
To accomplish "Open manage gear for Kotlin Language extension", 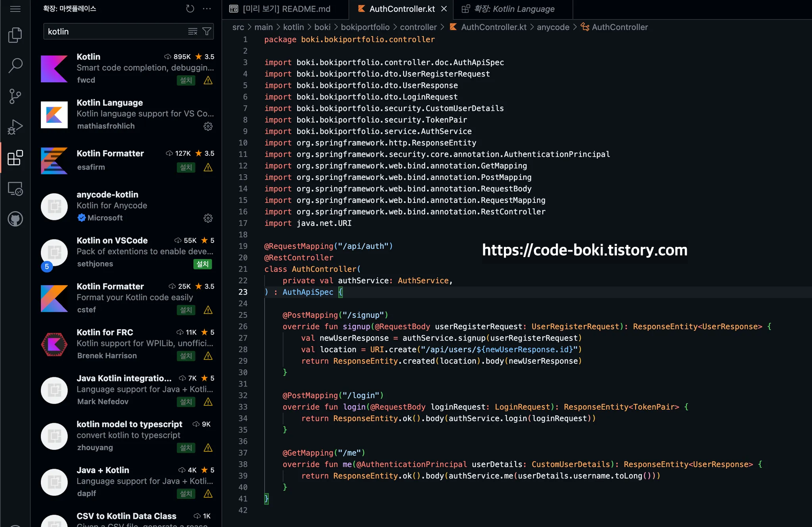I will [x=208, y=126].
